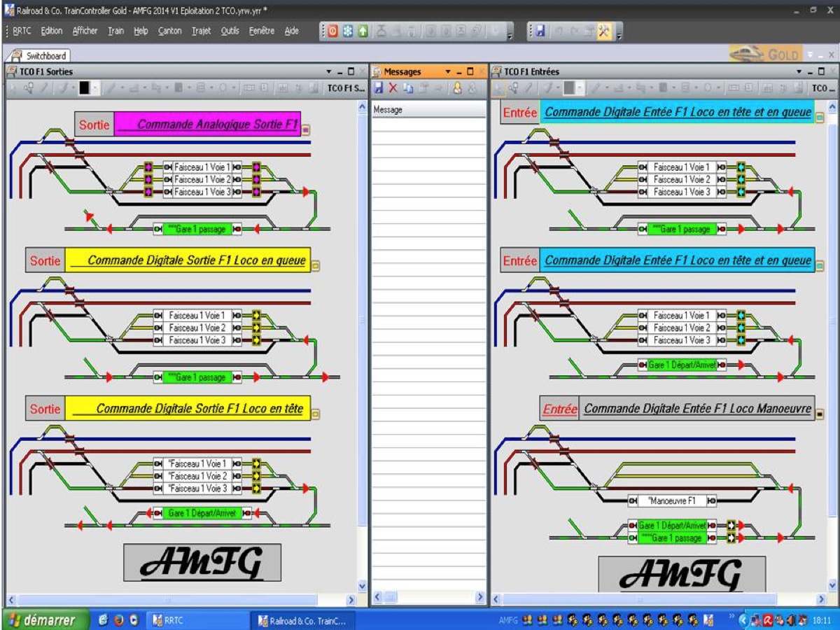The image size is (840, 630).
Task: Open the TCO F1 Sorties window dropdown arrow
Action: (x=329, y=71)
